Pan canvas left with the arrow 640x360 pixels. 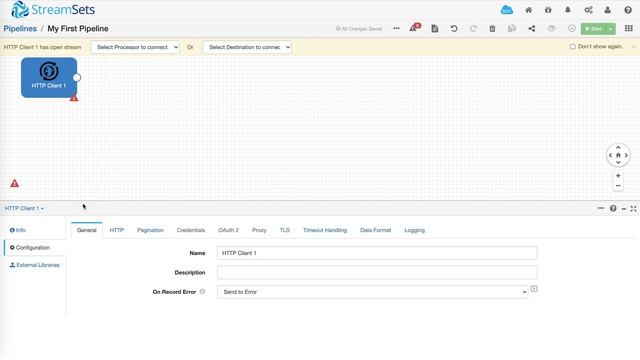[x=610, y=155]
